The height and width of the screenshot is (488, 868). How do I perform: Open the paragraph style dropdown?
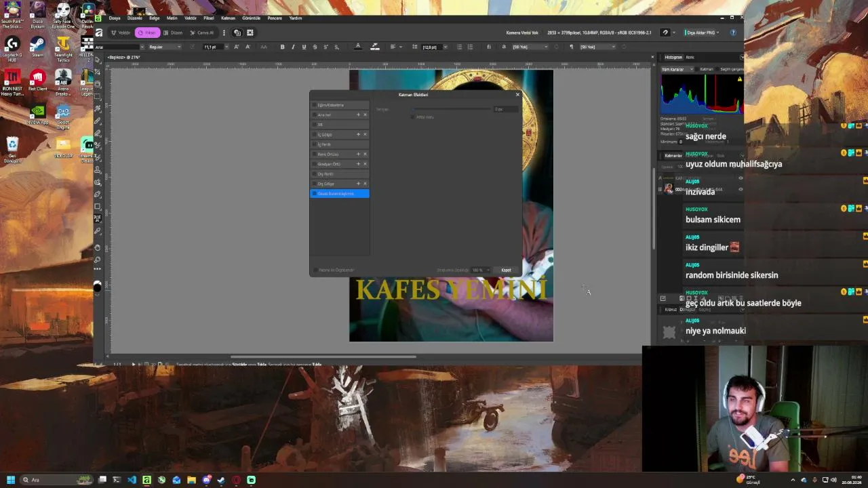coord(597,47)
